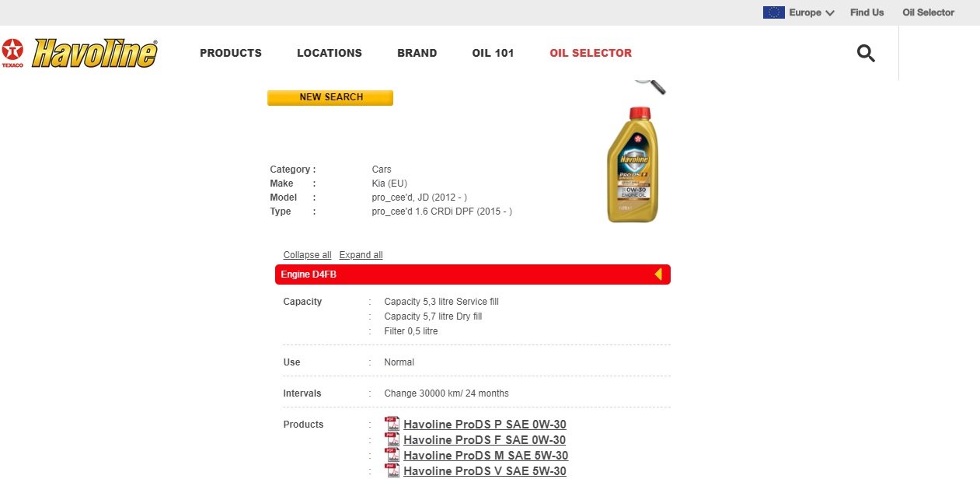Screen dimensions: 980x486
Task: Open Havoline ProDS V SAE 5W-30 link
Action: tap(485, 471)
